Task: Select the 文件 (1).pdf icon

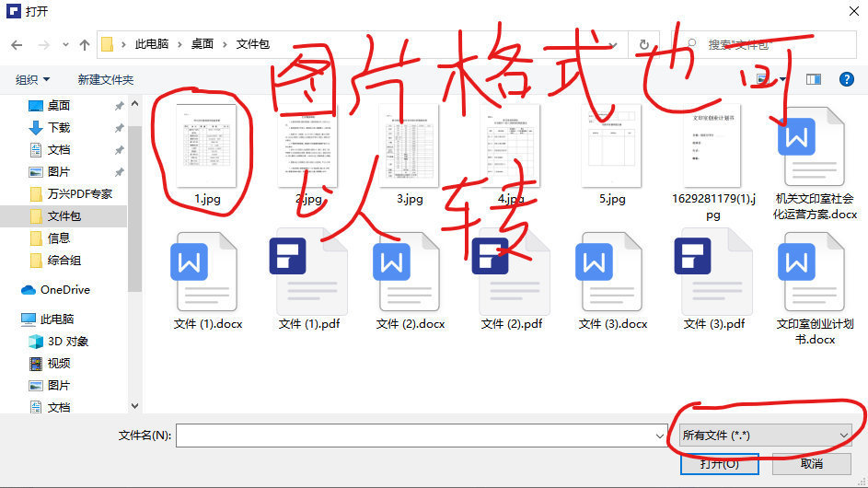Action: 307,272
